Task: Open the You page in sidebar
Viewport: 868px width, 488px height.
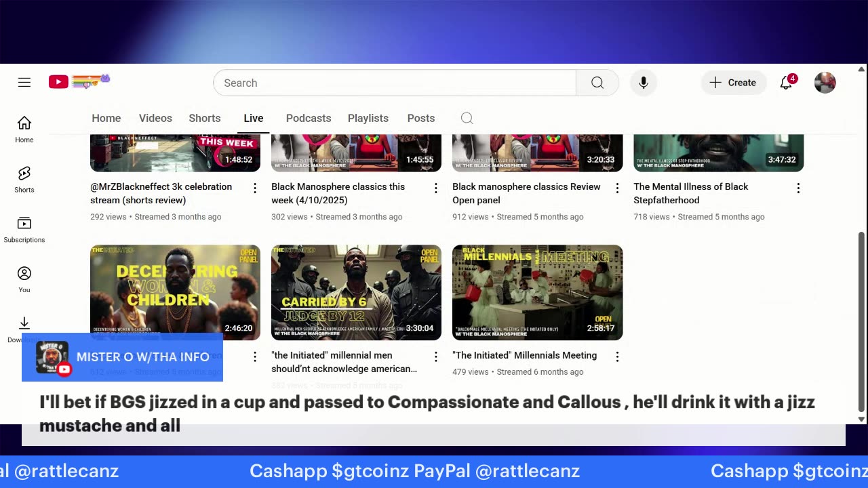Action: [x=24, y=280]
